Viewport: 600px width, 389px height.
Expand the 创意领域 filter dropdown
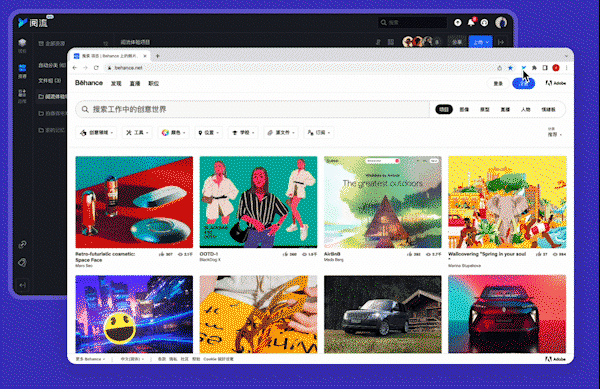(97, 133)
